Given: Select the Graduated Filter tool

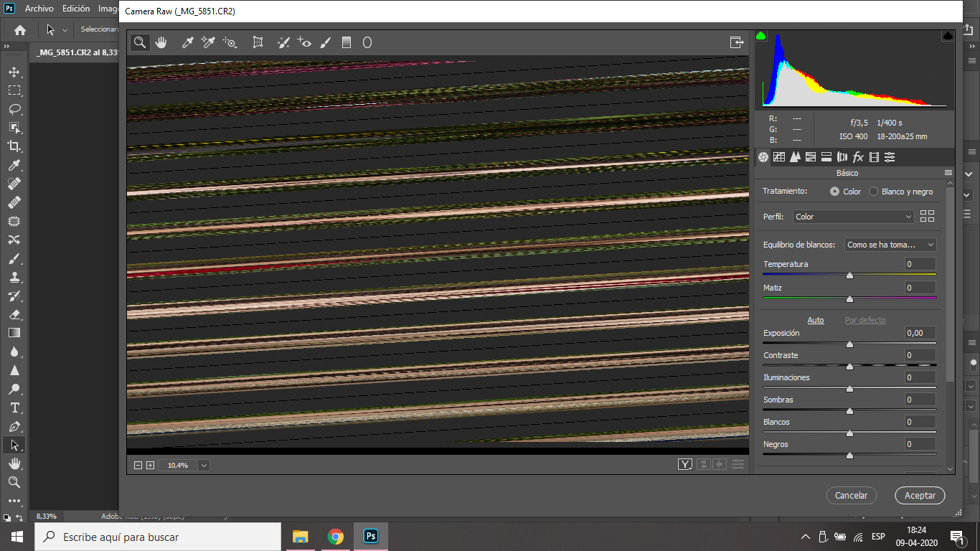Looking at the screenshot, I should pos(346,42).
